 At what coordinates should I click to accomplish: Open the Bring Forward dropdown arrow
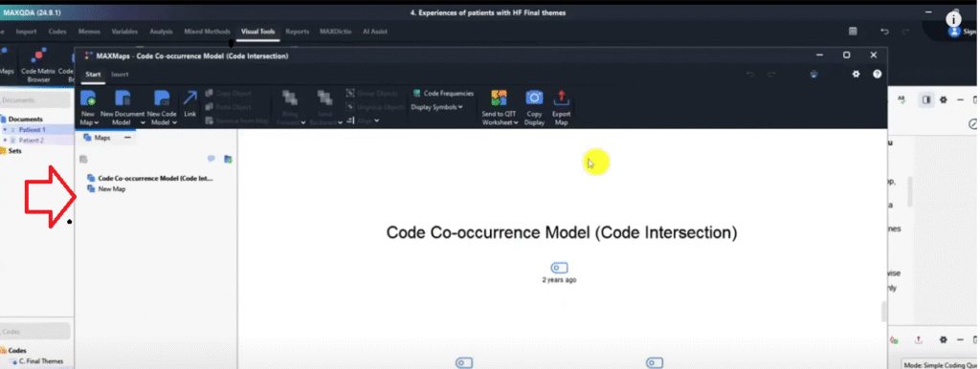[303, 123]
